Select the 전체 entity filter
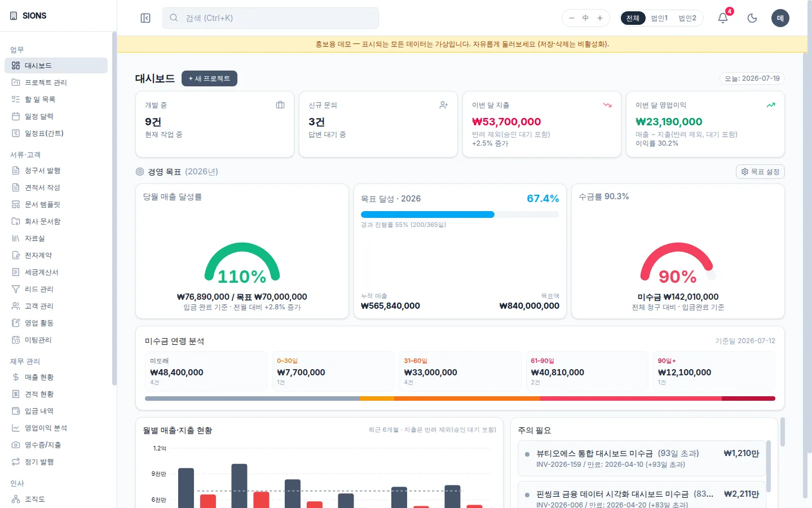Screen dimensions: 812x508 [x=633, y=18]
